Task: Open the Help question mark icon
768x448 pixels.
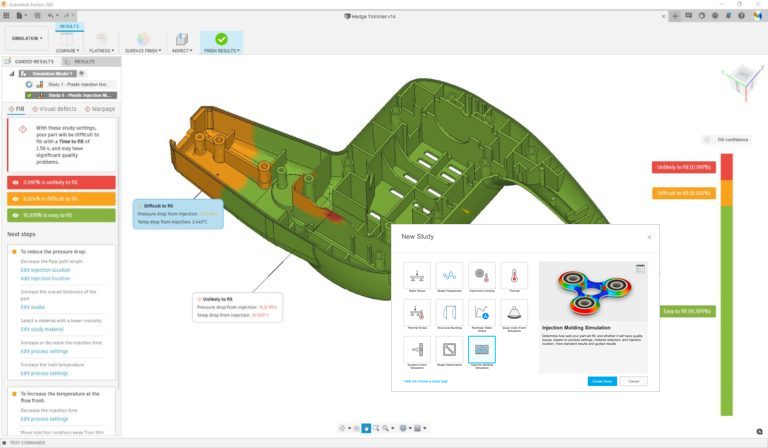Action: 742,16
